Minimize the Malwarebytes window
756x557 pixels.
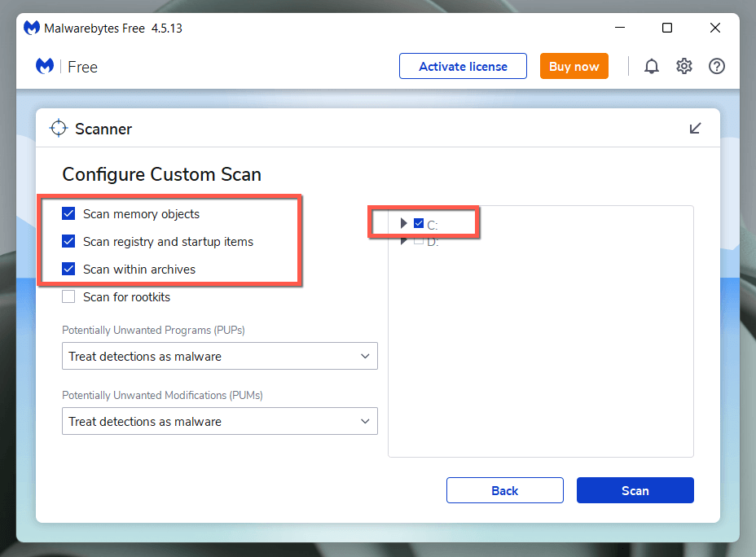tap(620, 28)
